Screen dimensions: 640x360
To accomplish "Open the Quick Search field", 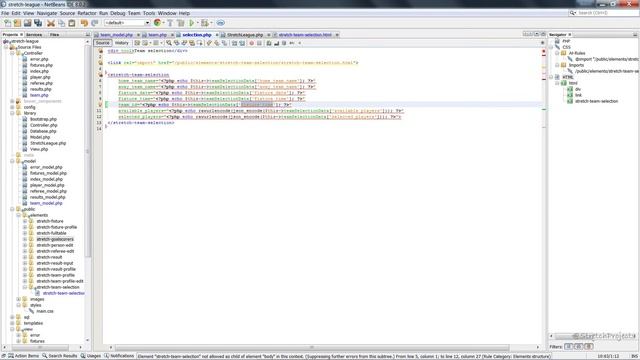I will pyautogui.click(x=603, y=13).
